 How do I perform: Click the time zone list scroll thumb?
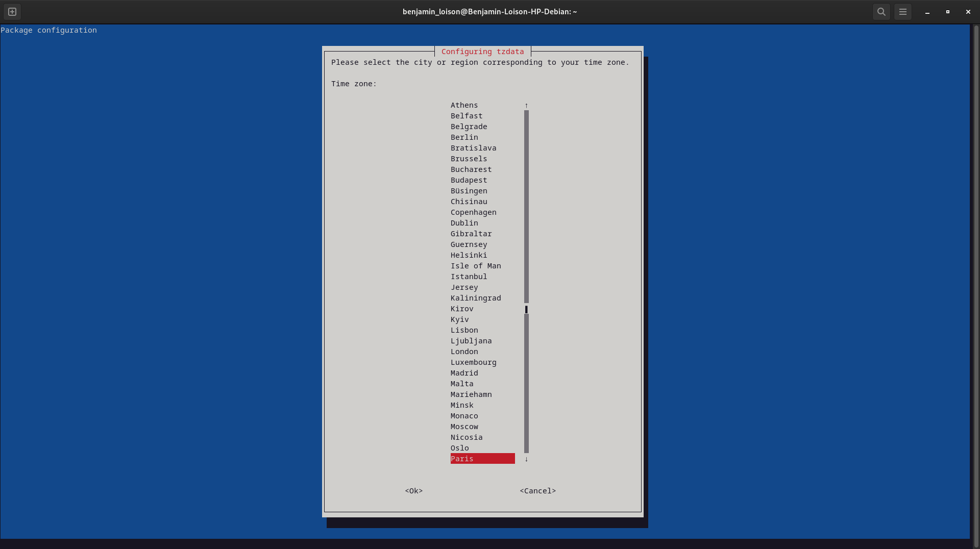pos(526,309)
